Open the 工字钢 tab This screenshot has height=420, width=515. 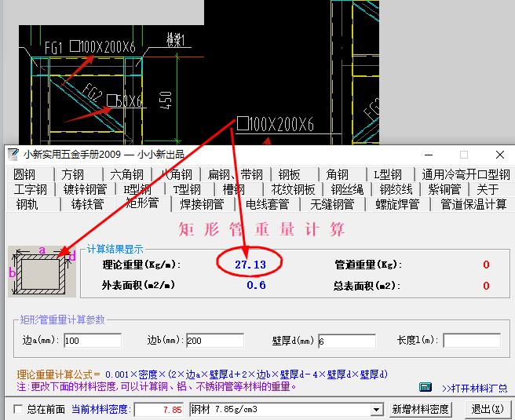coord(31,189)
